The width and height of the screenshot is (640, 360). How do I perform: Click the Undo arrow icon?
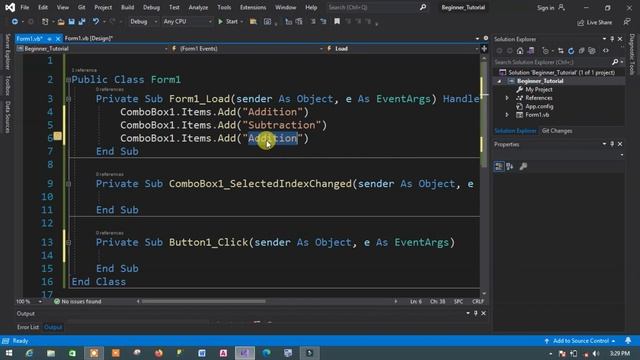[x=95, y=22]
